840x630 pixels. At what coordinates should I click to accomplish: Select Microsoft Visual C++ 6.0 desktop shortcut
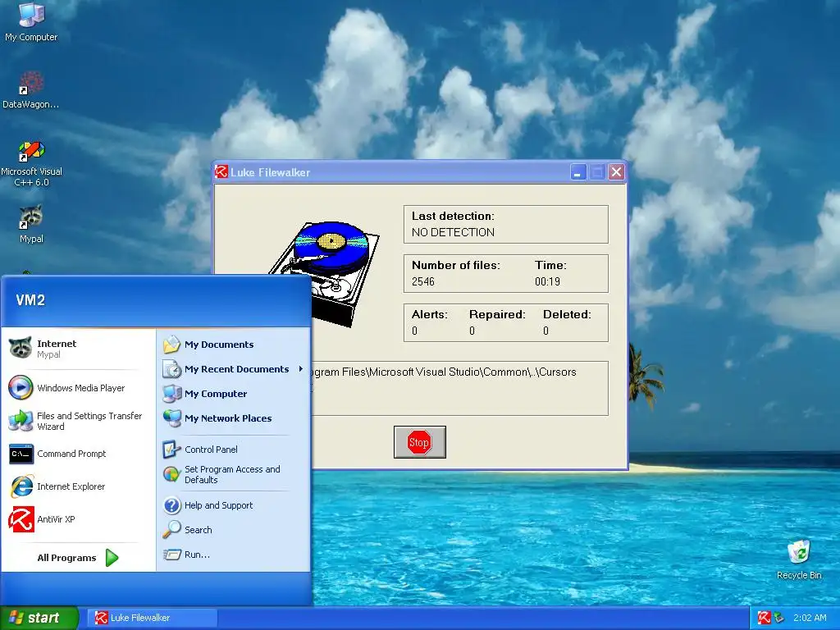click(x=31, y=163)
